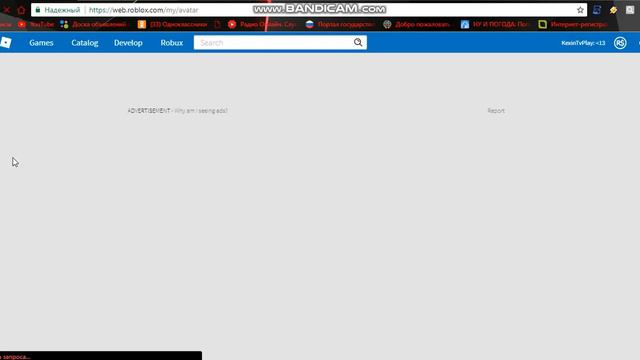Open the Портал государственных bookmark
Viewport: 640px width, 360px height.
tap(340, 24)
